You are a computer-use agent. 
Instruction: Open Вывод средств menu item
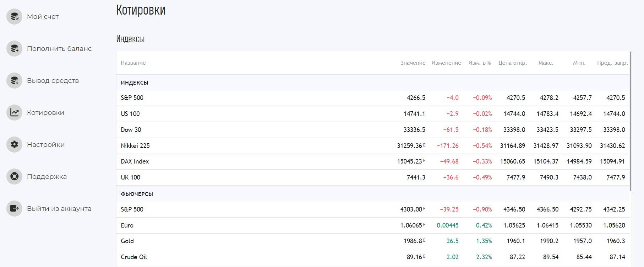tap(53, 81)
